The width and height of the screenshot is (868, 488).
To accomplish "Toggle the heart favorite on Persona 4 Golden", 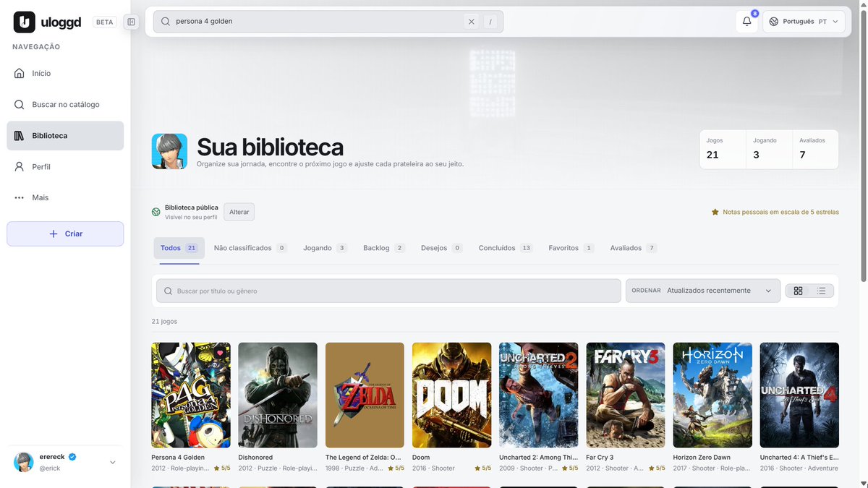I will click(x=221, y=353).
